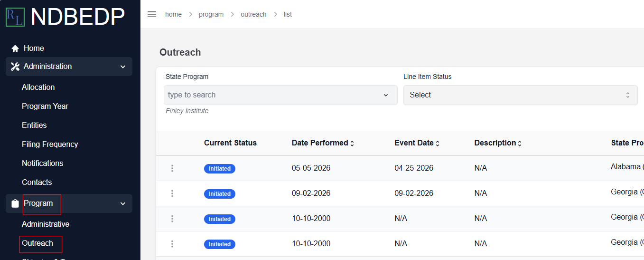644x260 pixels.
Task: Open Entities menu item
Action: tap(34, 125)
